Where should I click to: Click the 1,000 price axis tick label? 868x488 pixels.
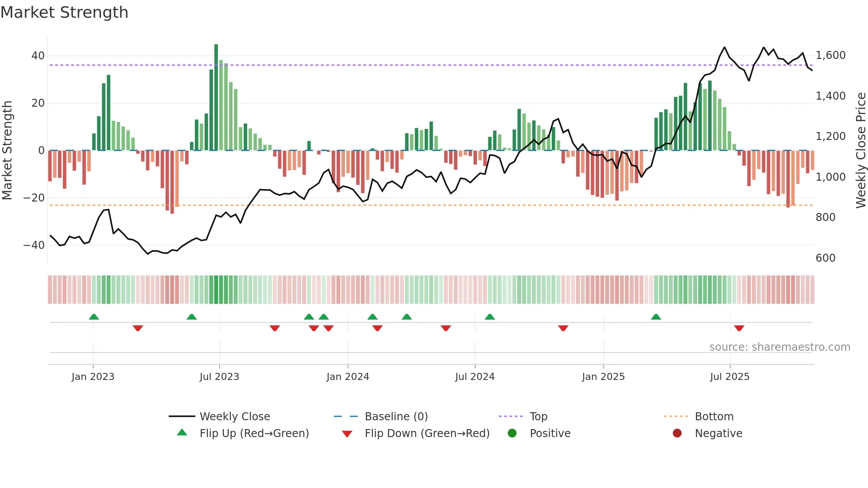(831, 177)
